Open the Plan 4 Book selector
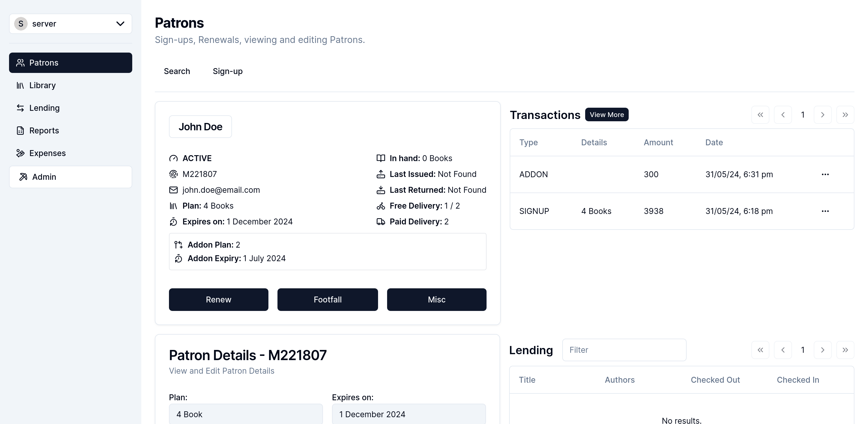Image resolution: width=868 pixels, height=424 pixels. coord(246,414)
